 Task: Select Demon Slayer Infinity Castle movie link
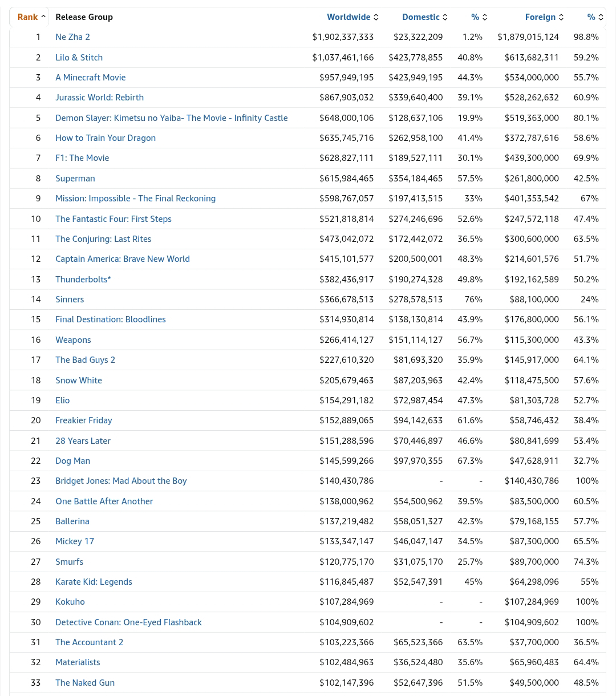click(171, 118)
